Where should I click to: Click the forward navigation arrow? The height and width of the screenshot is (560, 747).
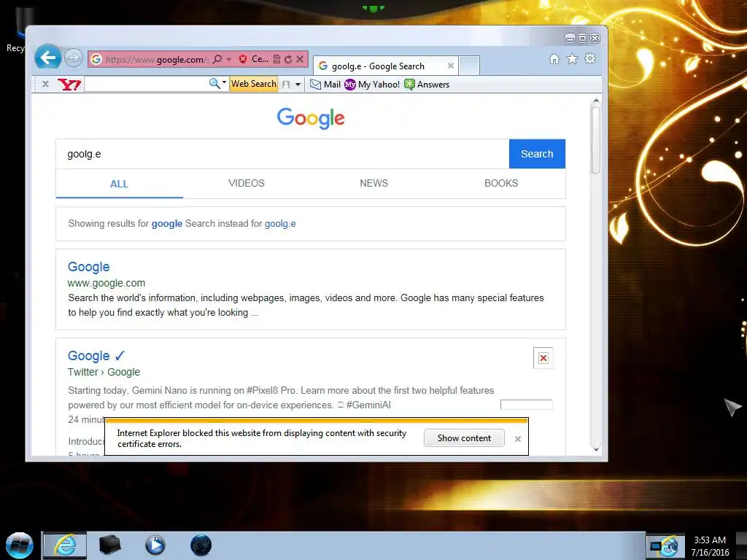coord(74,58)
